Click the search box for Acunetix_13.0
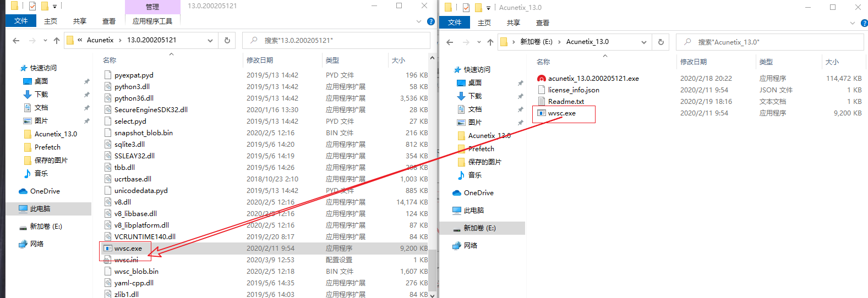 [770, 42]
